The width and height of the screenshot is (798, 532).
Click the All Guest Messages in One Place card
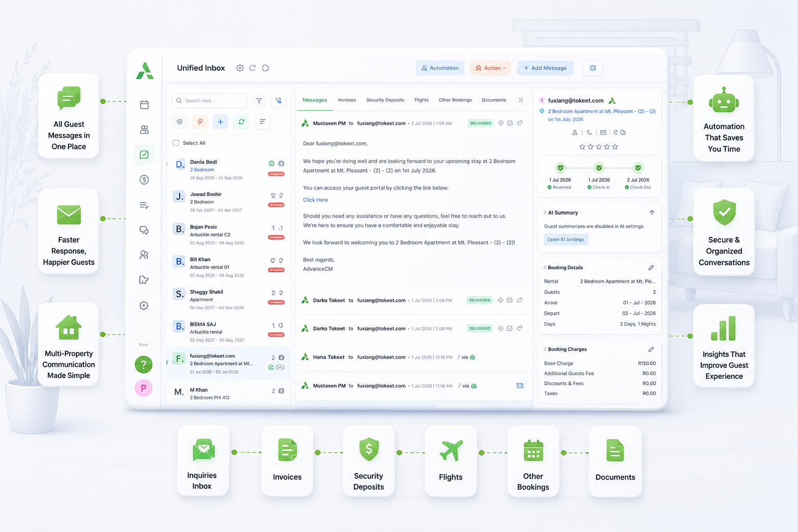click(69, 116)
